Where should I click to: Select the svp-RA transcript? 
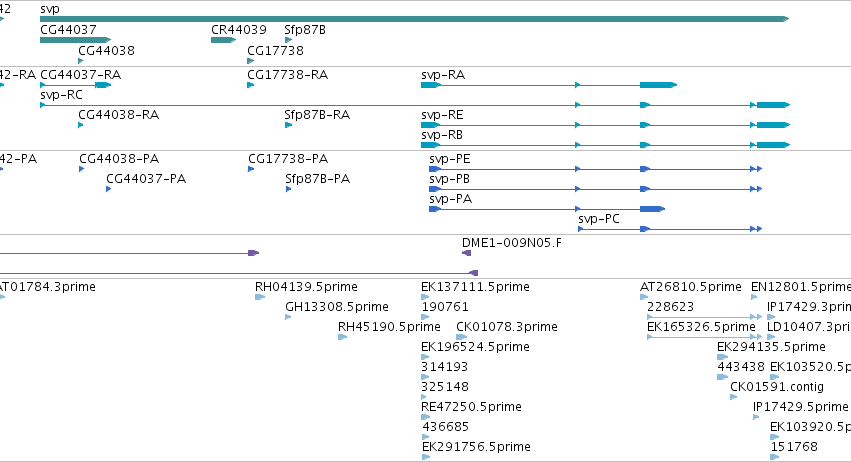coord(549,85)
